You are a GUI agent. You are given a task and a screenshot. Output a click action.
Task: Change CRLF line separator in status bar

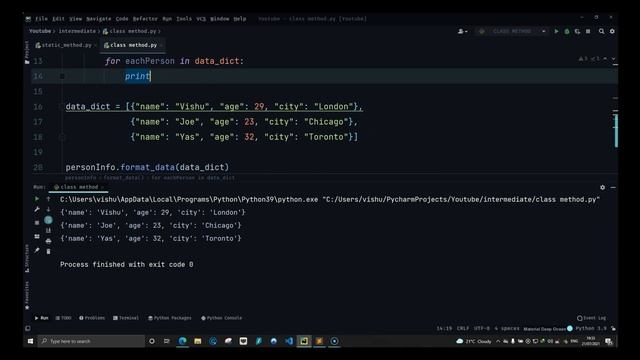(x=463, y=328)
